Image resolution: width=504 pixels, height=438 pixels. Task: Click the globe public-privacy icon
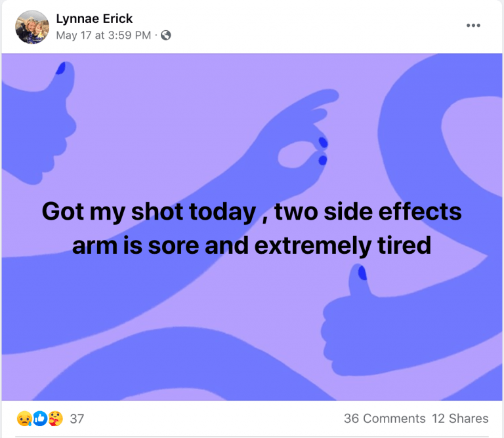[166, 35]
